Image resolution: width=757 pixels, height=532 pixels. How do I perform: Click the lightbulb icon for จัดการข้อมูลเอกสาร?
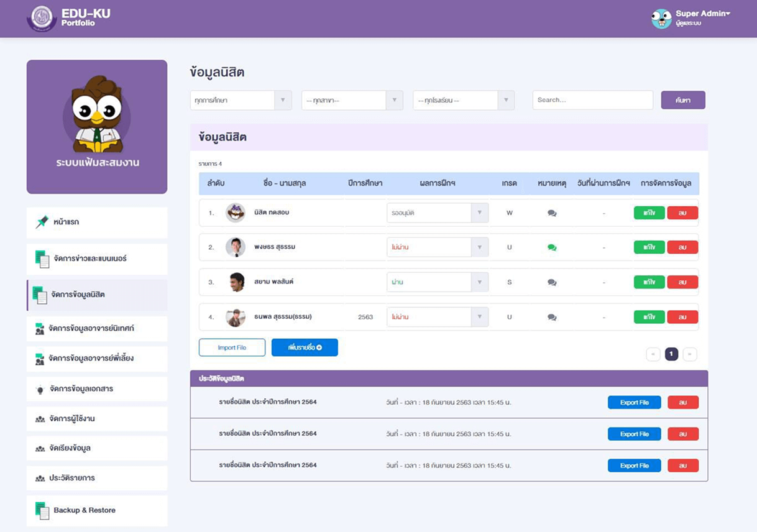40,389
